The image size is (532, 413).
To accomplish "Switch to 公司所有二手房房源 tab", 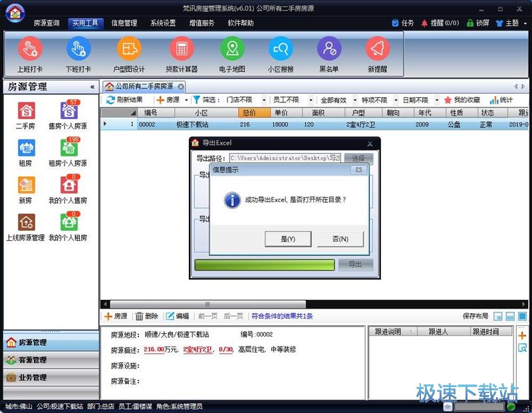I will coord(144,86).
